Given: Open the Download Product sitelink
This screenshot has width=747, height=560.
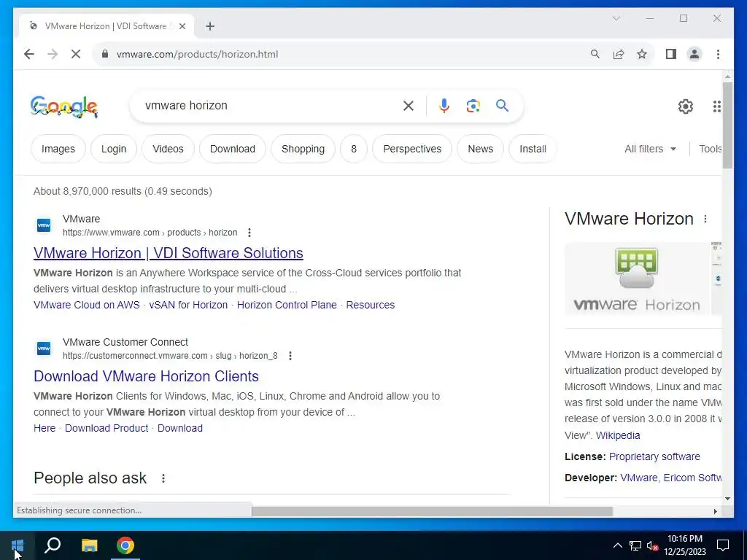Looking at the screenshot, I should pos(107,428).
